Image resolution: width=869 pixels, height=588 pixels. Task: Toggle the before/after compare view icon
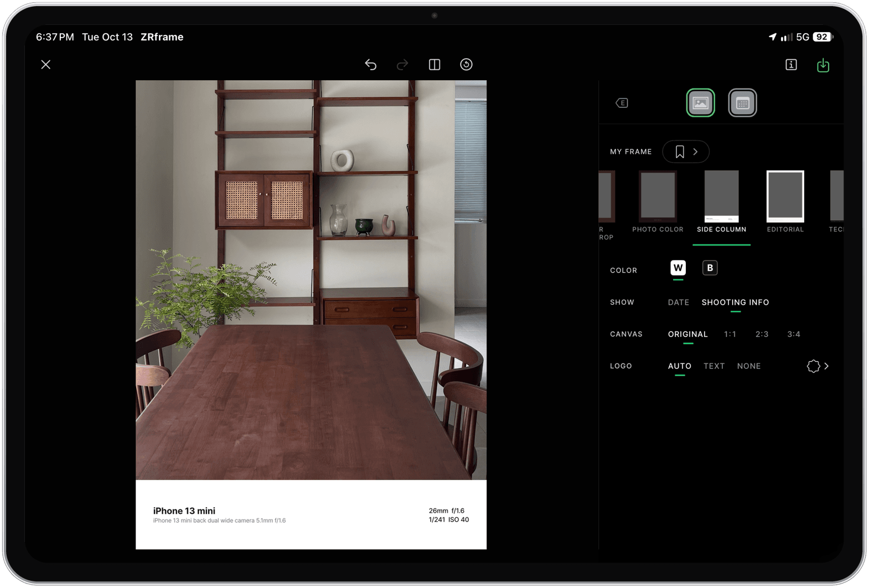tap(434, 65)
